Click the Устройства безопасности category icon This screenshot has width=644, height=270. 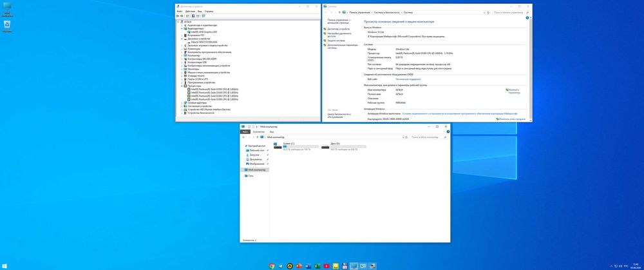185,113
